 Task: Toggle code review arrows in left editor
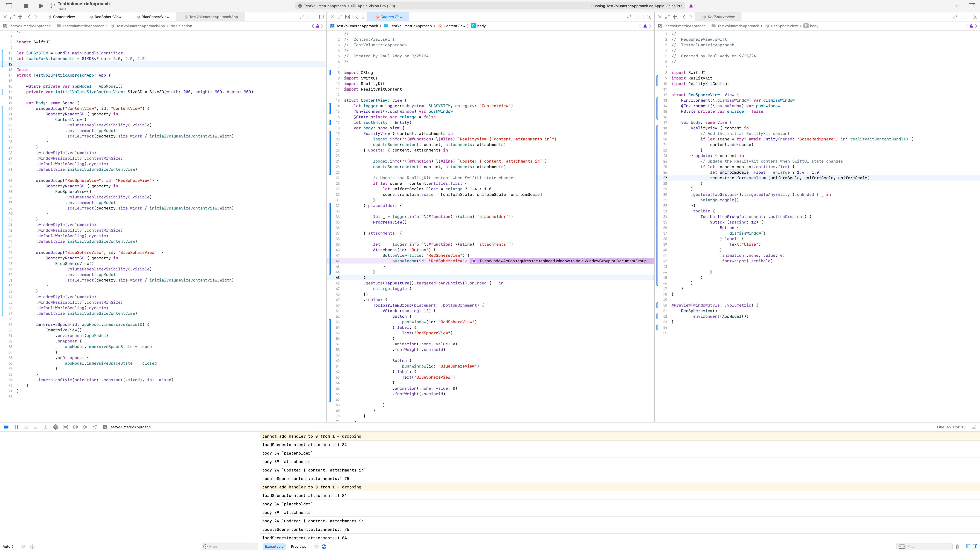pyautogui.click(x=302, y=17)
